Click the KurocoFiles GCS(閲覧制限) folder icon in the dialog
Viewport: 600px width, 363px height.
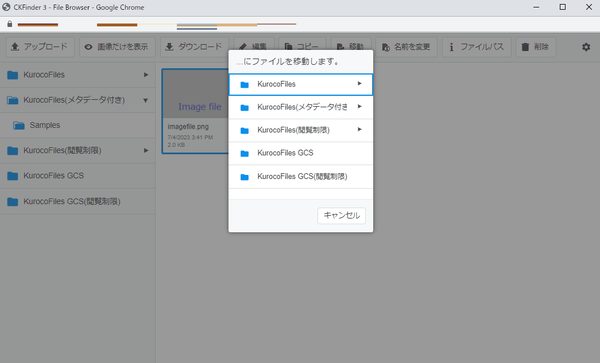click(x=245, y=177)
